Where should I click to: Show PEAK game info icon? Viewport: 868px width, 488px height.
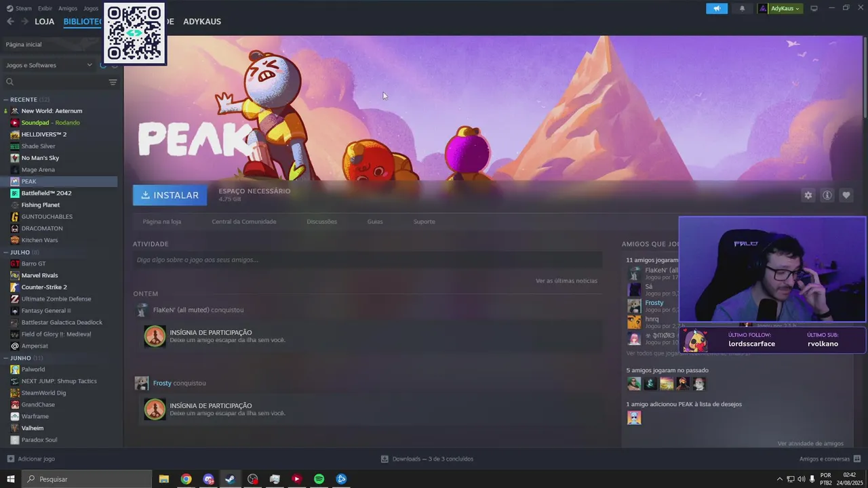pos(827,195)
